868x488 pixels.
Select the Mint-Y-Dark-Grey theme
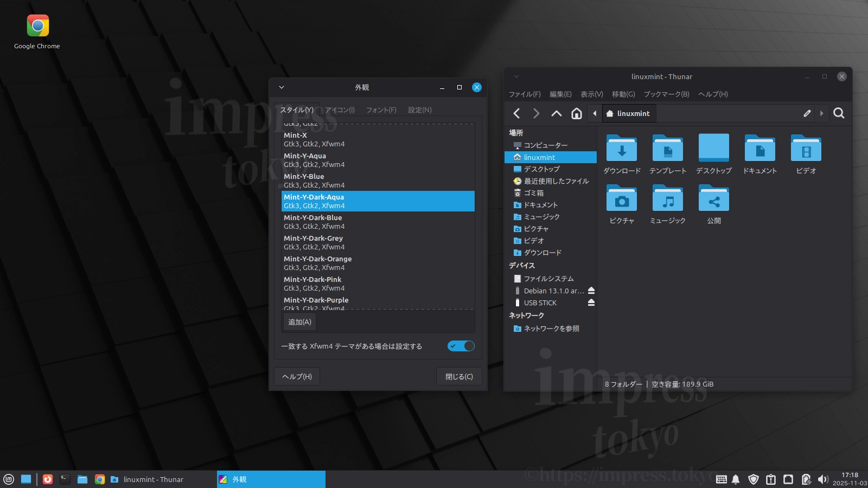point(378,242)
